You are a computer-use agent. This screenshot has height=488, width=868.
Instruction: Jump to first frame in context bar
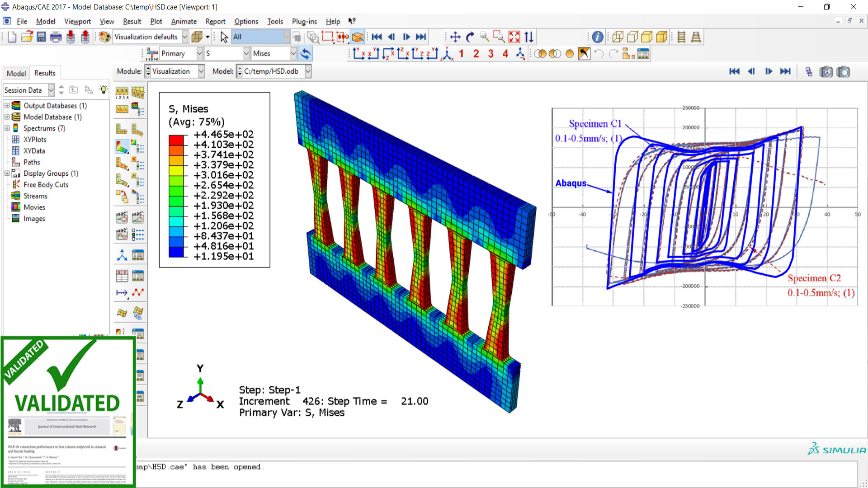coord(735,71)
